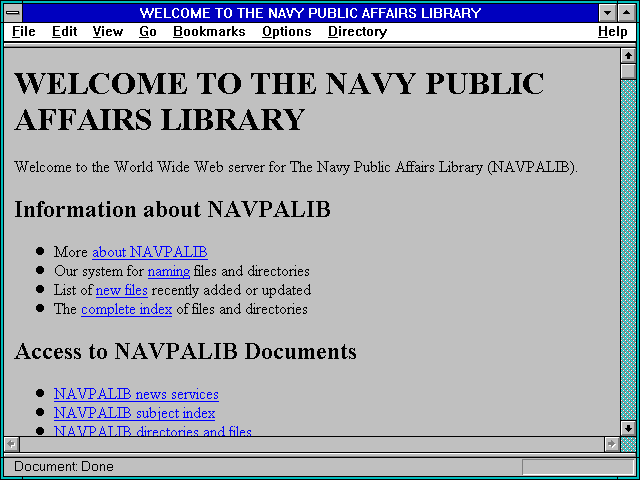Click the Access to NAVPALIB Documents heading
The width and height of the screenshot is (640, 480).
tap(185, 351)
